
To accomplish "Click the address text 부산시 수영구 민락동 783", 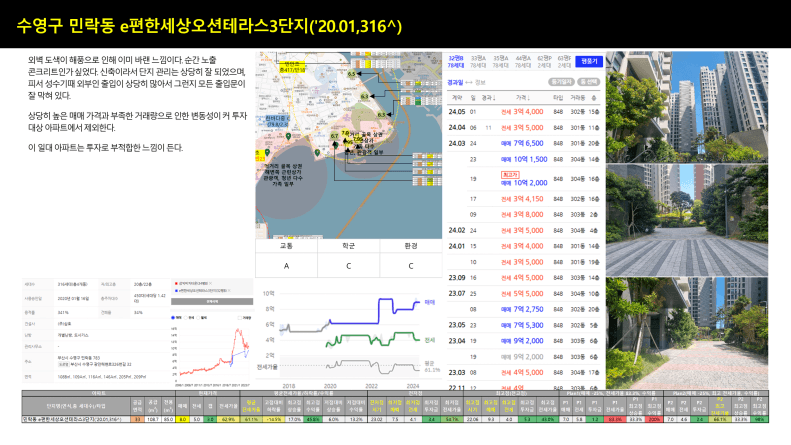I will pyautogui.click(x=79, y=358).
